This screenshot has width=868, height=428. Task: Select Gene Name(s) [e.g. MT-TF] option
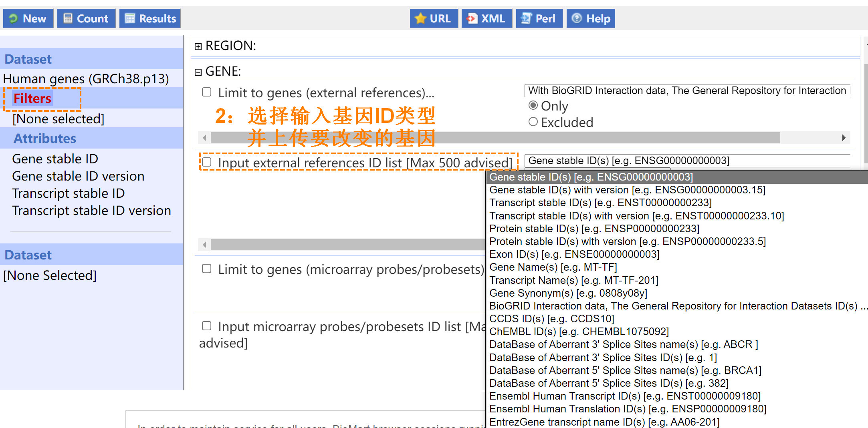(677, 267)
